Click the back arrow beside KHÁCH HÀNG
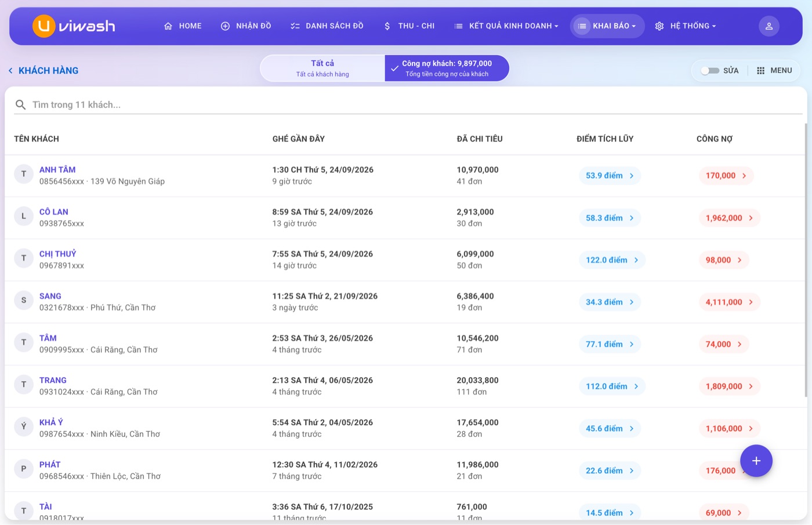 point(10,71)
